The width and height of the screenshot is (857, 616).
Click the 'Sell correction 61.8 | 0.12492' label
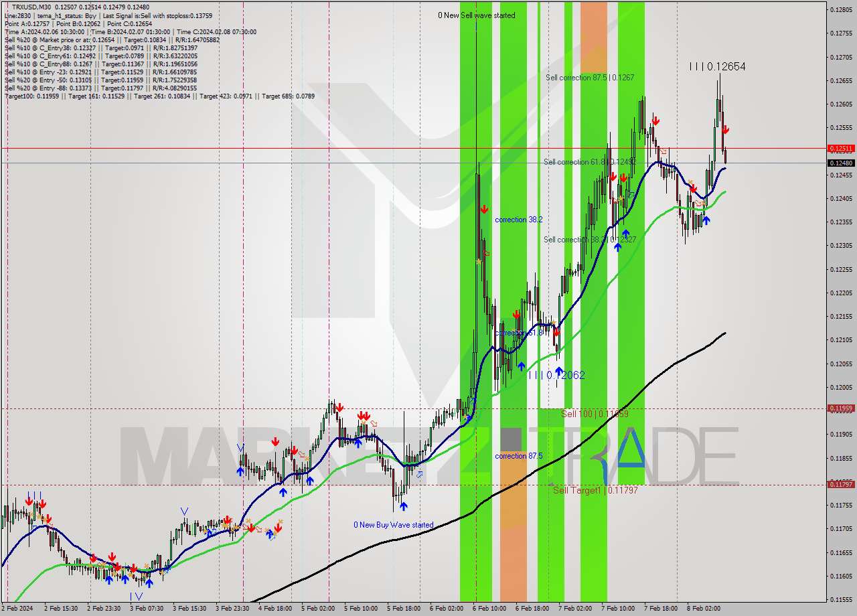(x=589, y=162)
